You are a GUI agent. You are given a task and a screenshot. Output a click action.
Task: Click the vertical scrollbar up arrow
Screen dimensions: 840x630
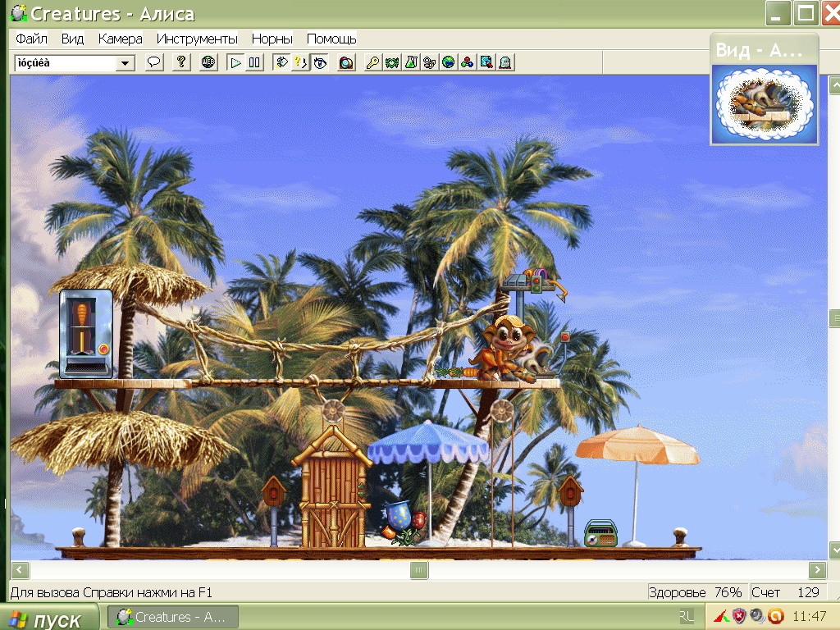point(834,85)
